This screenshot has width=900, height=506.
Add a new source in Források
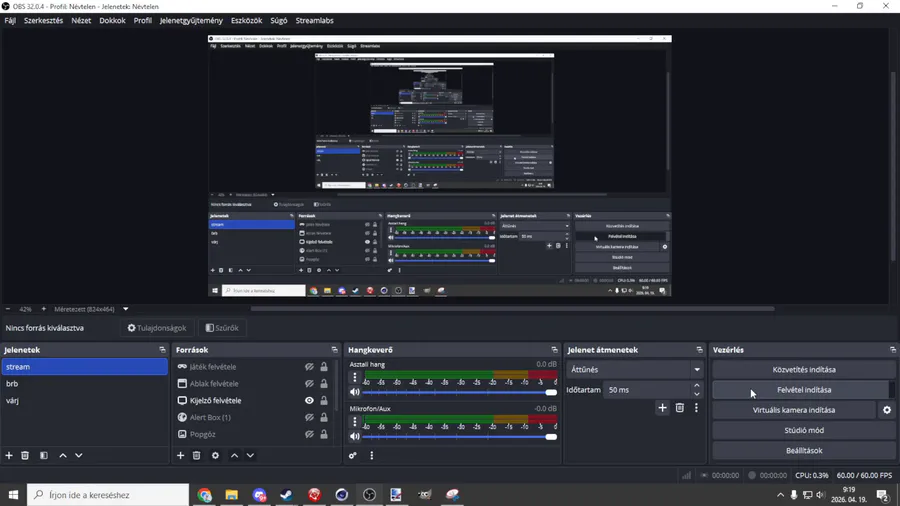pos(180,456)
